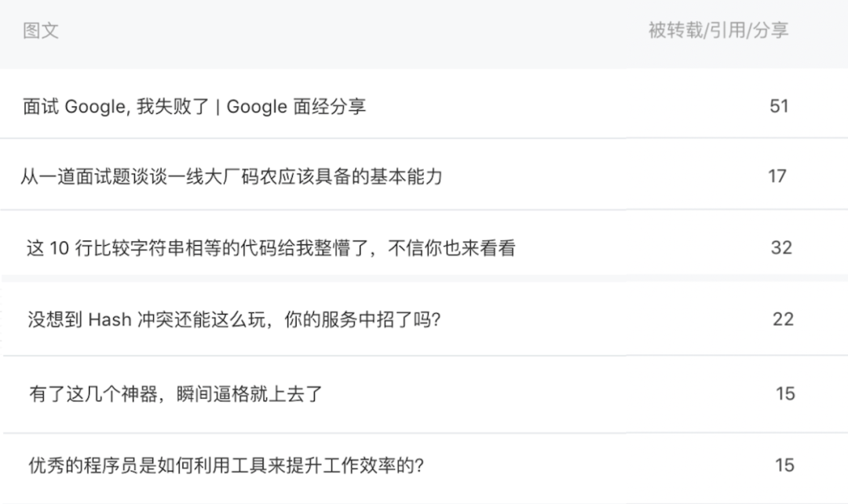Open the 优秀的程序员 提升工作效率 article
The image size is (848, 504).
click(226, 465)
